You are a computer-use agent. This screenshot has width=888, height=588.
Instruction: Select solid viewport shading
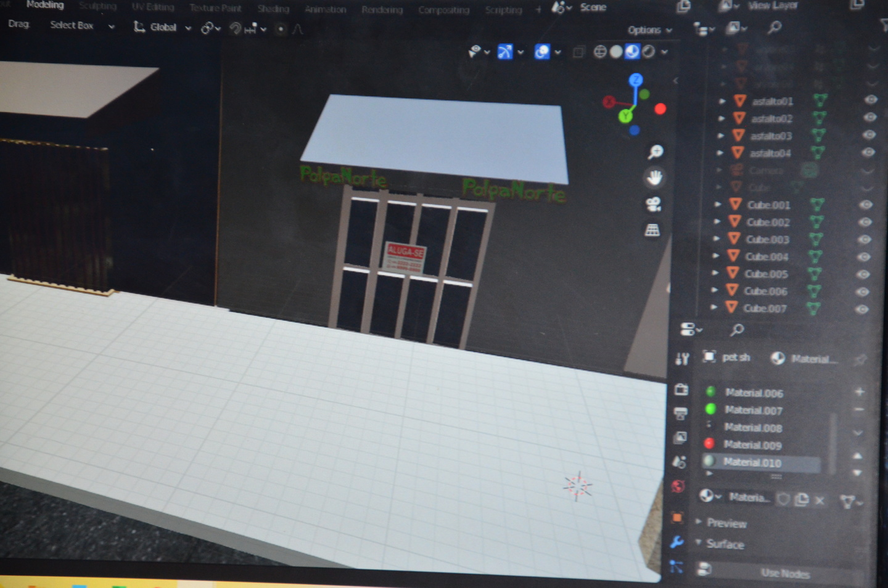pos(616,52)
